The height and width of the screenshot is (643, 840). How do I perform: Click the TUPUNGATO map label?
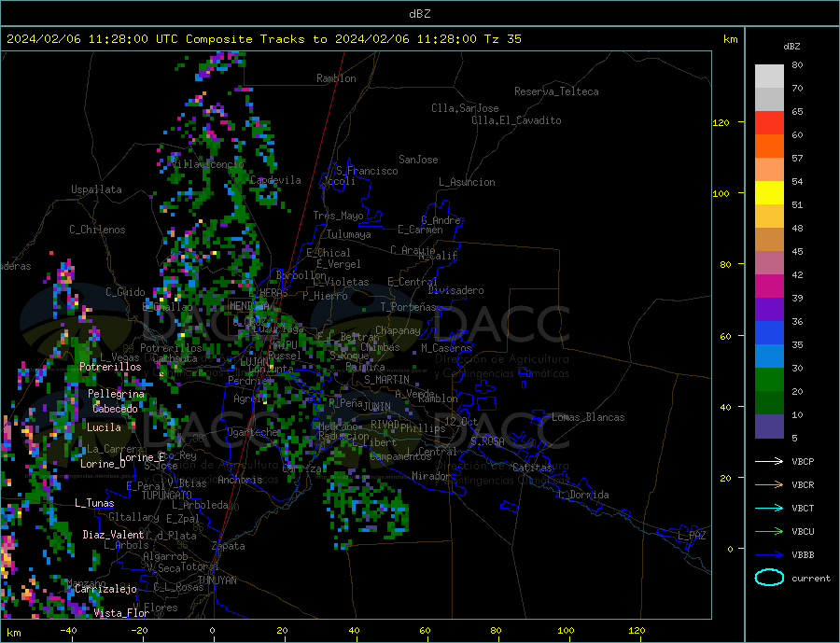pos(167,496)
